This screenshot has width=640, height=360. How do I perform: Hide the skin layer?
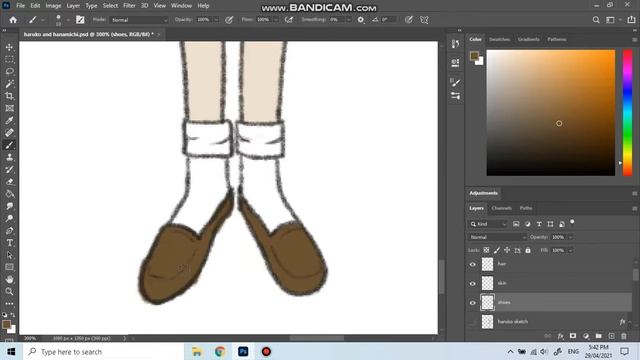(x=473, y=284)
